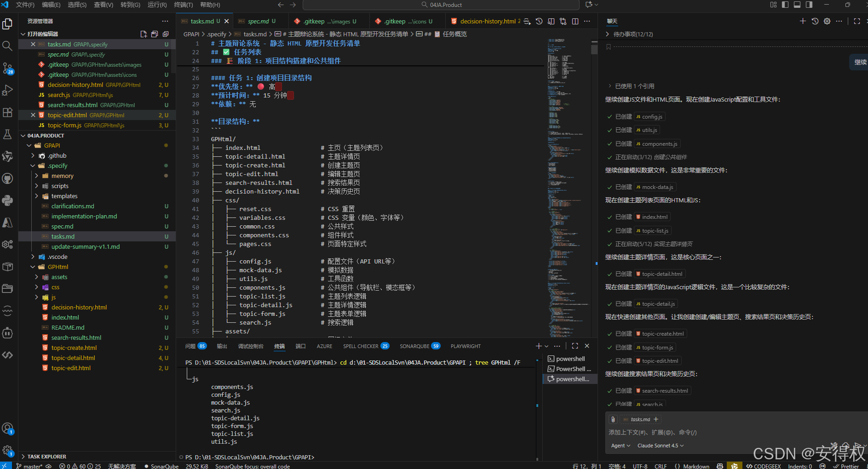Viewport: 868px width, 469px height.
Task: Open Run and Debug view
Action: click(x=7, y=90)
